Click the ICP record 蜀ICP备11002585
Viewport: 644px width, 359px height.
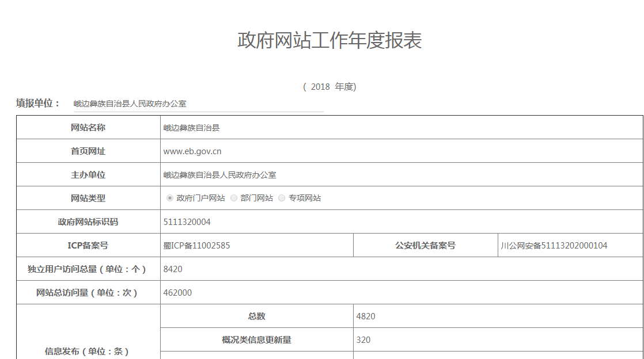196,246
